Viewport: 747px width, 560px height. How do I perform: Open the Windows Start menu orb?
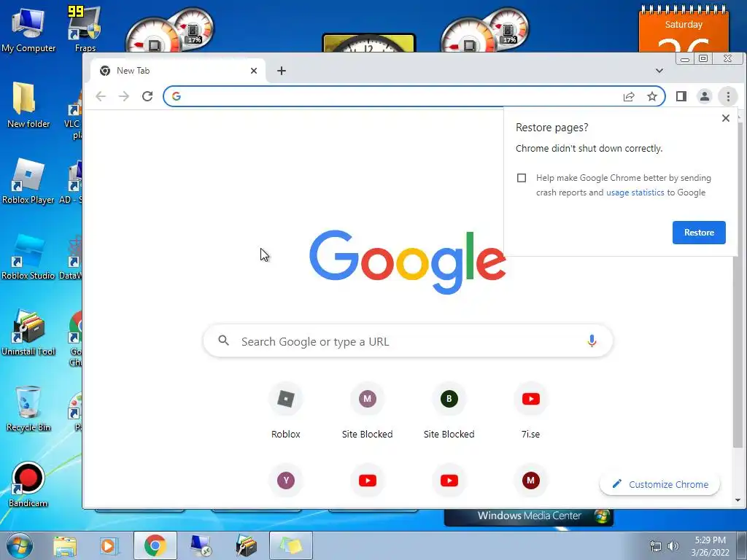(20, 545)
